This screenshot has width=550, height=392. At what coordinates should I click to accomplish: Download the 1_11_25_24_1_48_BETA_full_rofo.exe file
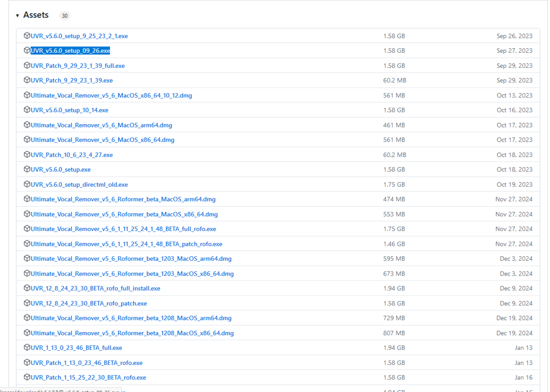point(123,229)
